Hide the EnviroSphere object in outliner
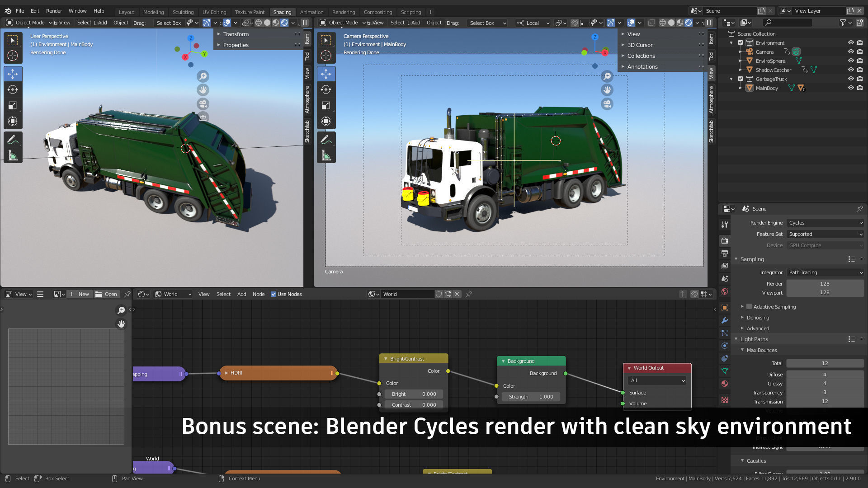The height and width of the screenshot is (488, 868). pyautogui.click(x=850, y=61)
